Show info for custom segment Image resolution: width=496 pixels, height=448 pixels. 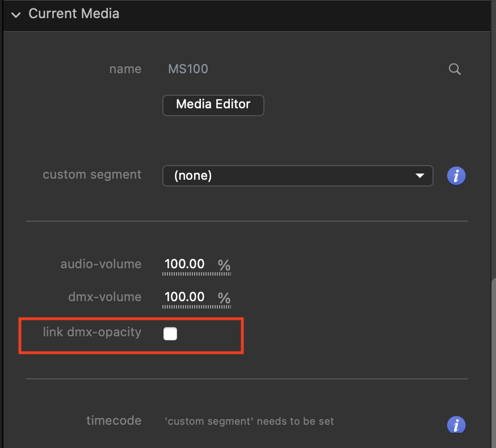click(456, 176)
